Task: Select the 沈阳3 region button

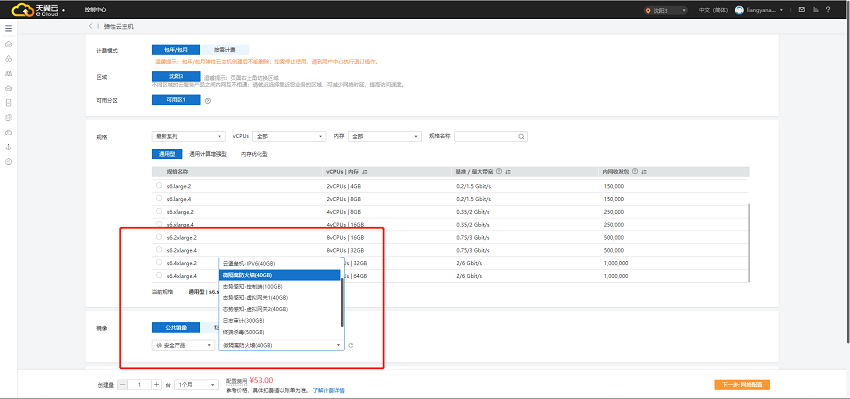Action: [176, 76]
